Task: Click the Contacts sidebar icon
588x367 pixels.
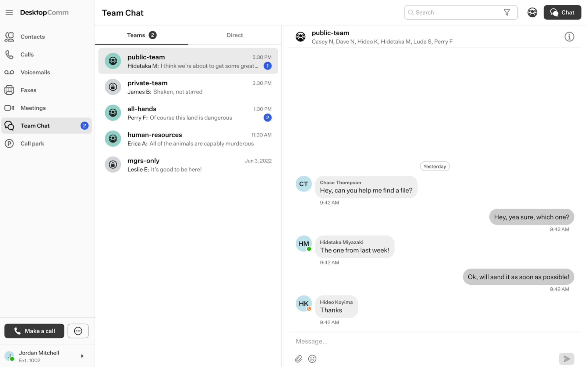Action: tap(9, 37)
